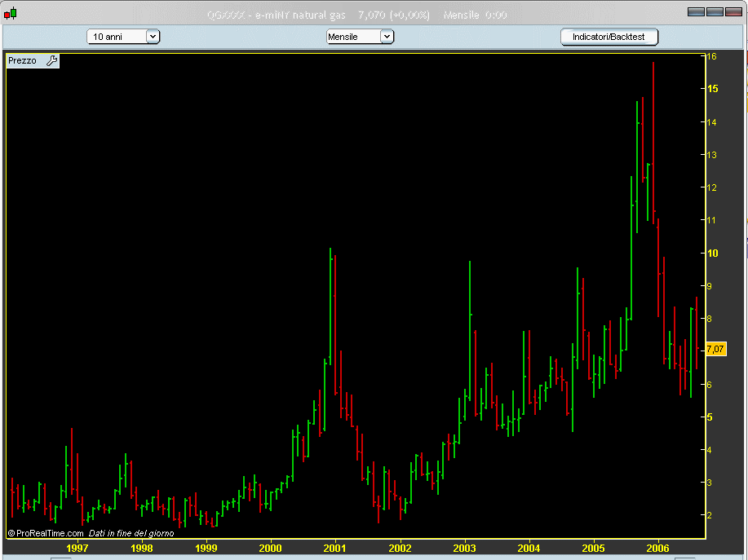
Task: Click the 2003 year label on time axis
Action: [x=464, y=548]
